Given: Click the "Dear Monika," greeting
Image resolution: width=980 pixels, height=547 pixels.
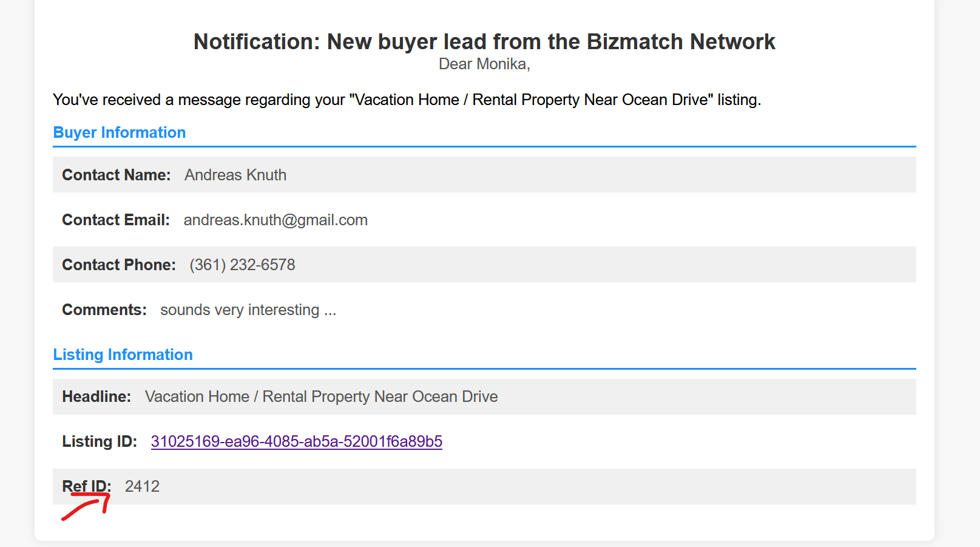Looking at the screenshot, I should (484, 64).
